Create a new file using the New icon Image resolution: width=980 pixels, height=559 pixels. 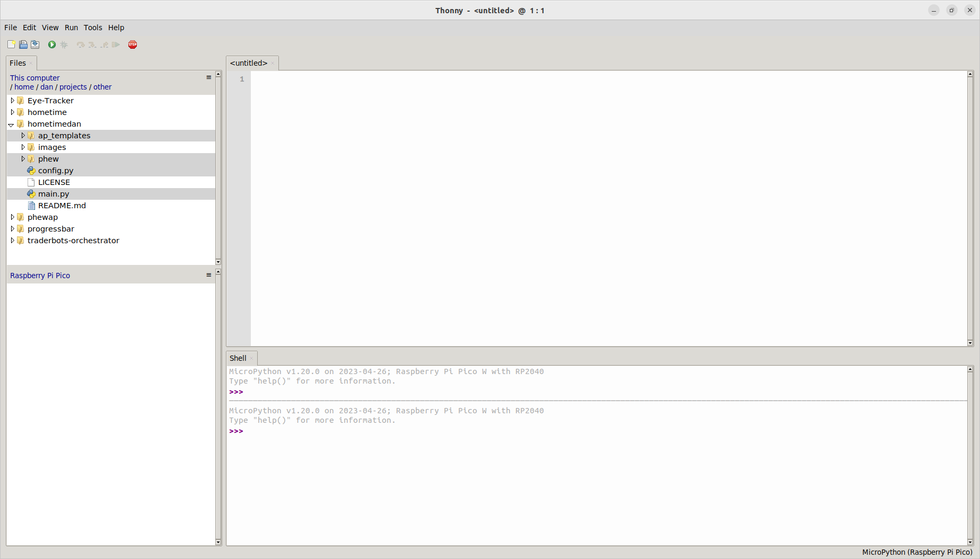click(x=11, y=45)
